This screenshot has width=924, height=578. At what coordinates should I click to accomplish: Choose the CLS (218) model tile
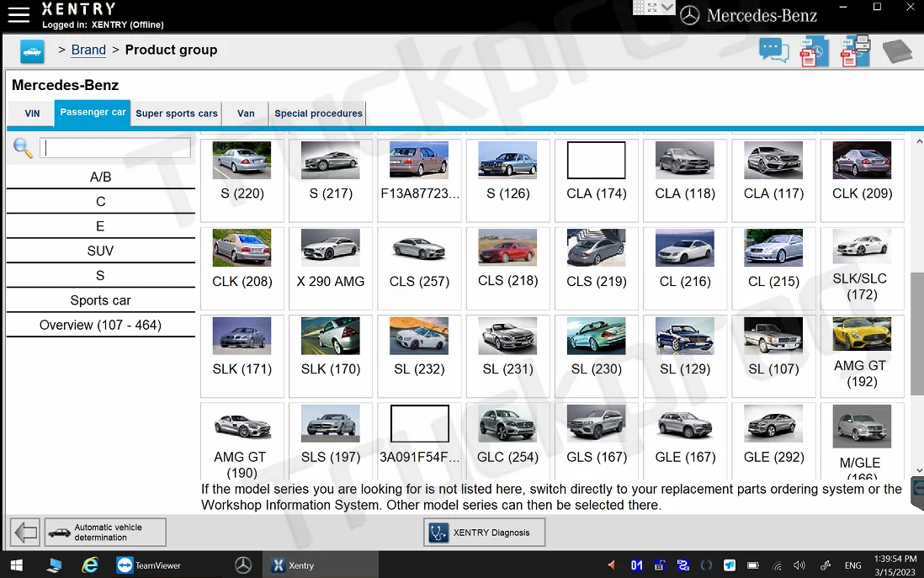coord(508,268)
